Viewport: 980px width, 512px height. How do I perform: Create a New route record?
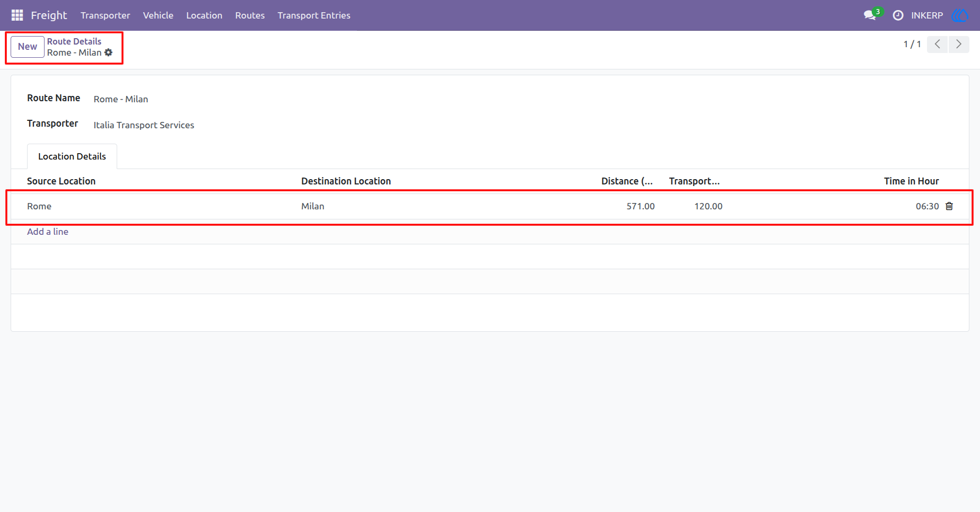[x=28, y=47]
